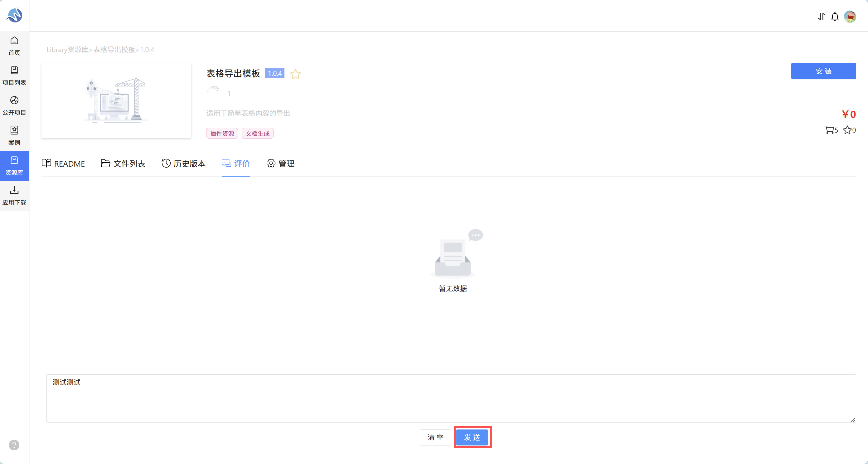
Task: Click the 适用于简单表格内容的导出 description
Action: pos(248,113)
